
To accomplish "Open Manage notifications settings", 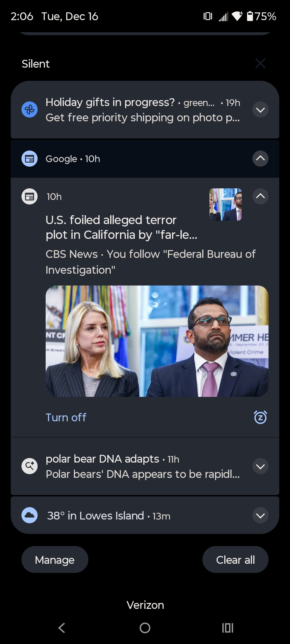I will [x=55, y=560].
